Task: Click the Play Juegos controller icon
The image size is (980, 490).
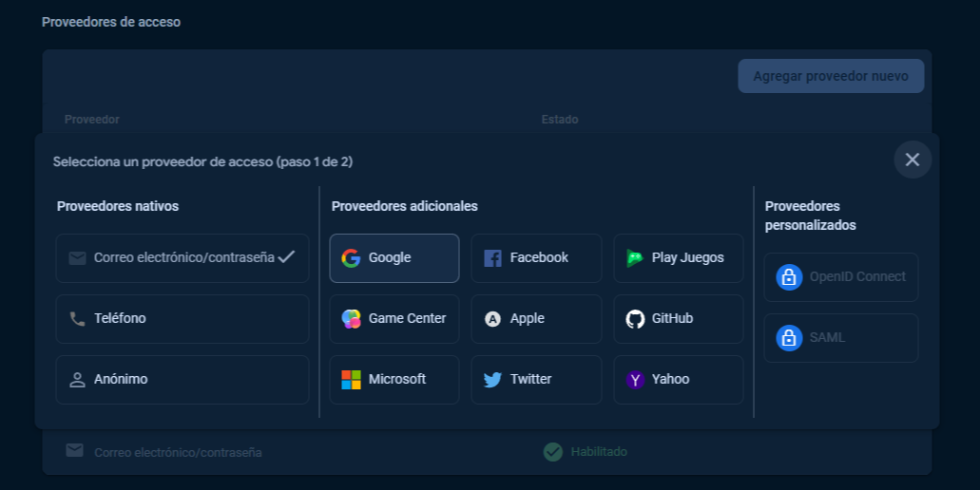Action: coord(634,257)
